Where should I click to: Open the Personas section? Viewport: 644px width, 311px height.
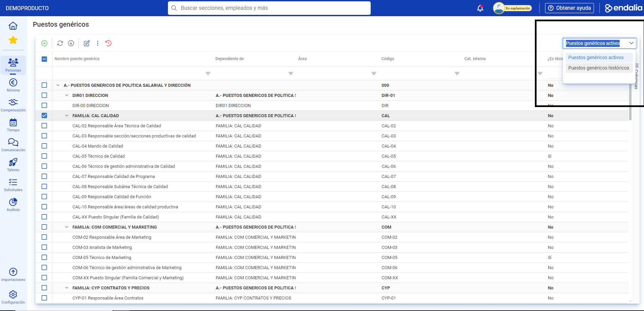pos(13,65)
